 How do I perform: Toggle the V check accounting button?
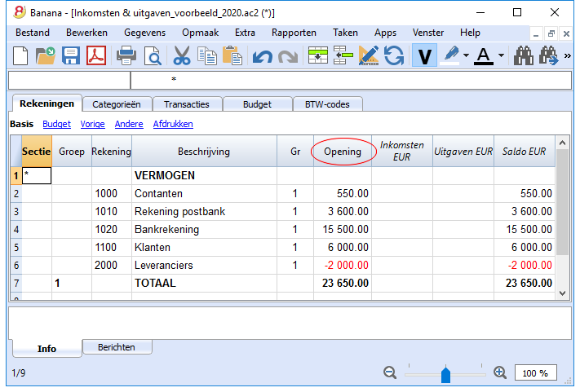424,55
